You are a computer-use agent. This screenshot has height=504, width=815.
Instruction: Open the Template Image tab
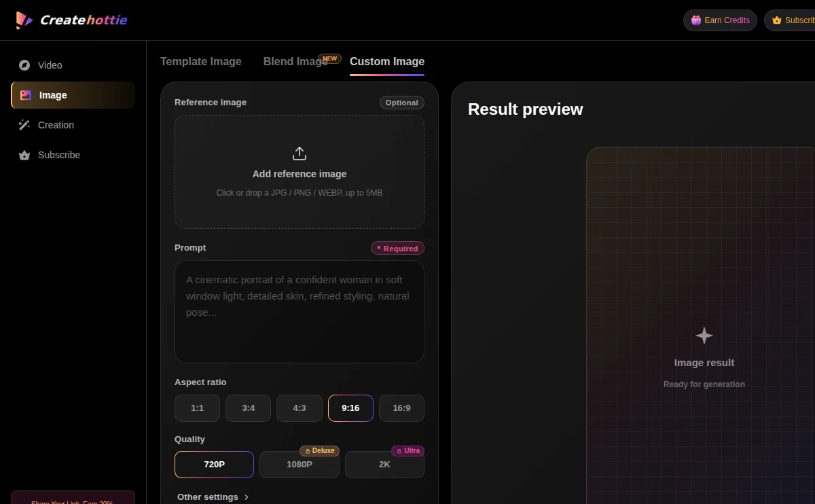[201, 61]
